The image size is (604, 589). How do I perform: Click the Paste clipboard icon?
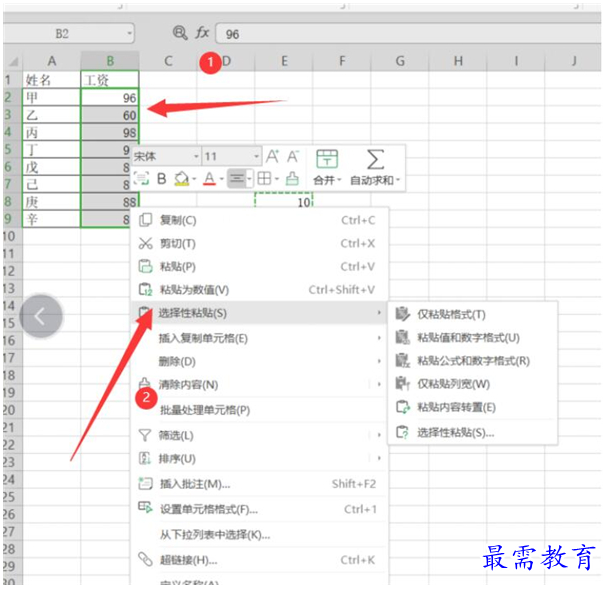[x=146, y=266]
